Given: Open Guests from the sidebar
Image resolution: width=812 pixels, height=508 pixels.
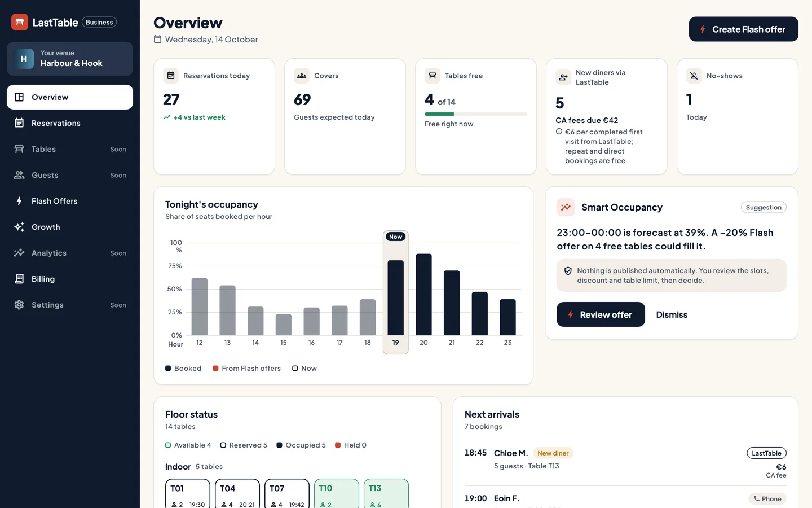Looking at the screenshot, I should [x=70, y=175].
